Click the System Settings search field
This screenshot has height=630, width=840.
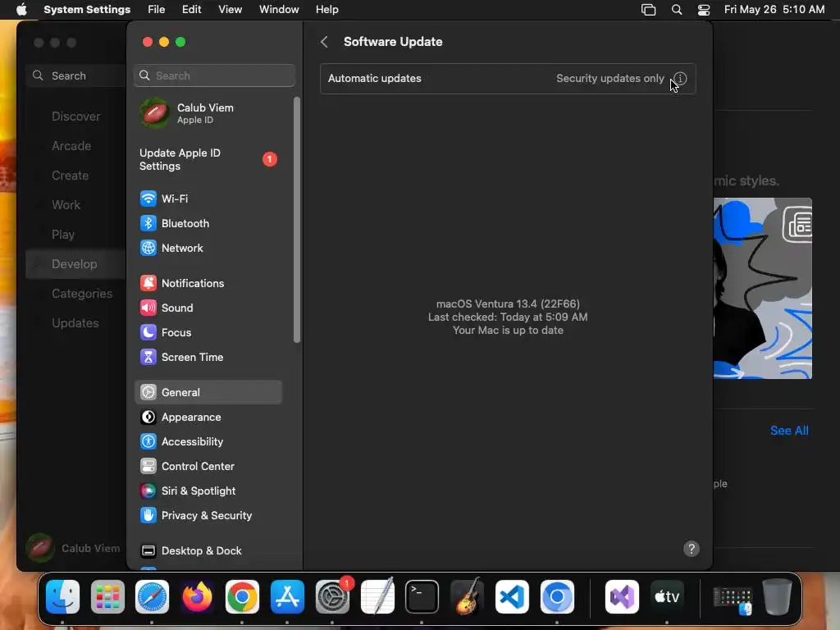(x=214, y=75)
